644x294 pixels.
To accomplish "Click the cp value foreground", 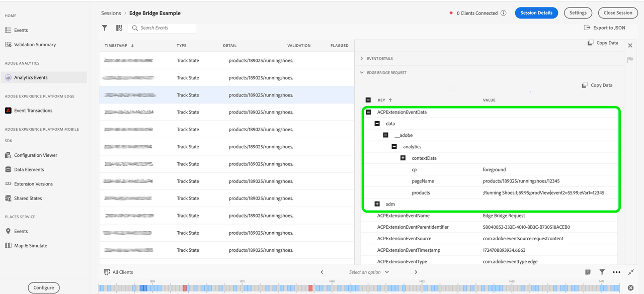I will click(x=495, y=170).
